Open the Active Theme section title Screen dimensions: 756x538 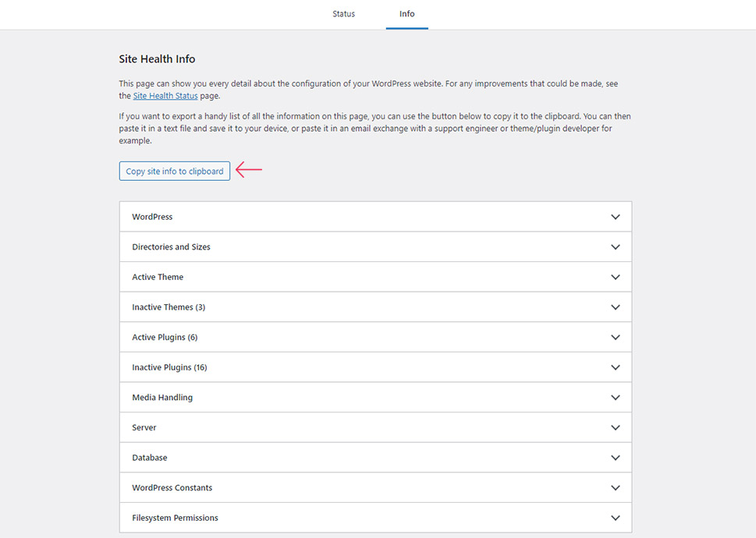(158, 277)
